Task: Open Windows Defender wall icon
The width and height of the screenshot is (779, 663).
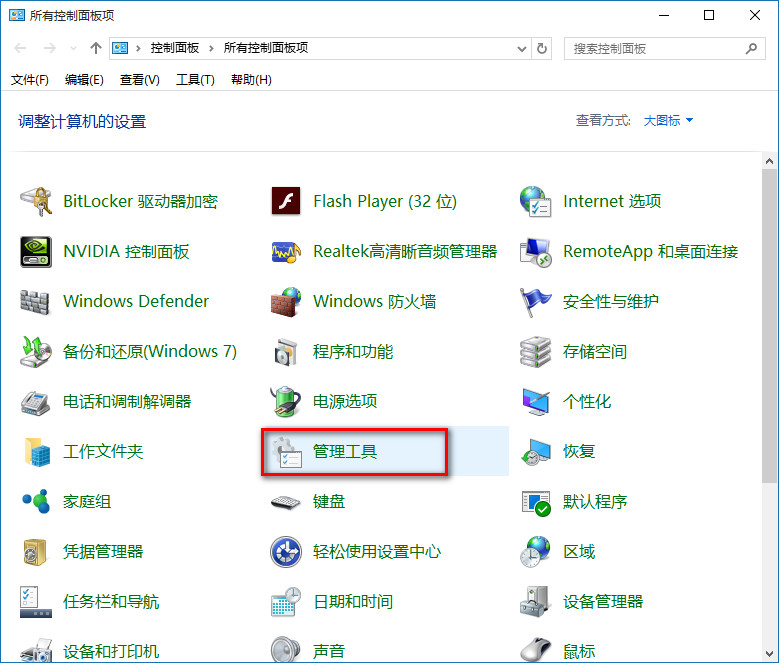Action: point(35,301)
